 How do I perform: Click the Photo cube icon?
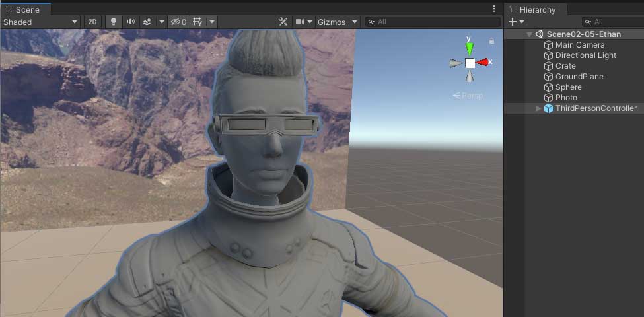point(548,98)
